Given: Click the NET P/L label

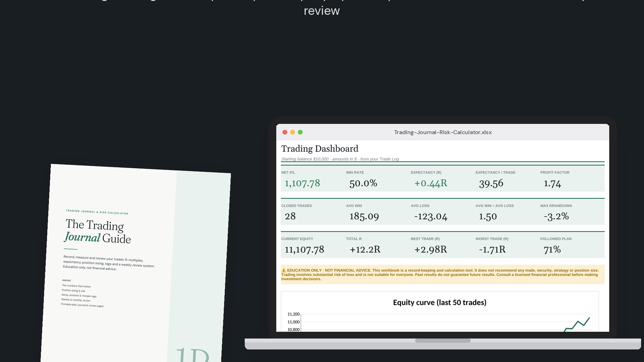Looking at the screenshot, I should click(x=288, y=172).
